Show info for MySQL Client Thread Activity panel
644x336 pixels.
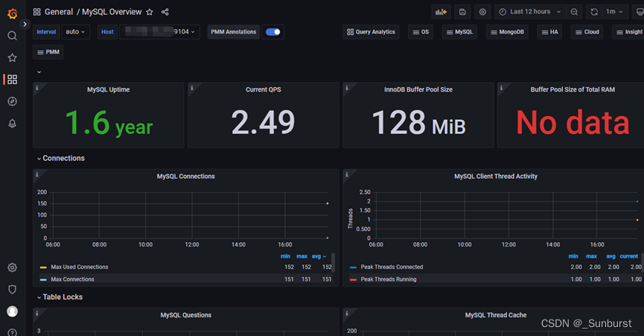[347, 174]
